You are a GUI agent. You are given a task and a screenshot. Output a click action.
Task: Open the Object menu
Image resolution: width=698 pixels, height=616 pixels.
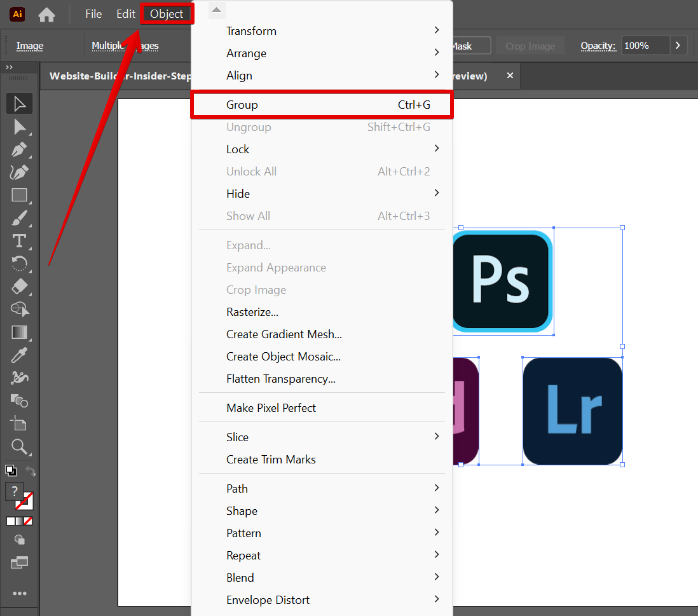(167, 13)
